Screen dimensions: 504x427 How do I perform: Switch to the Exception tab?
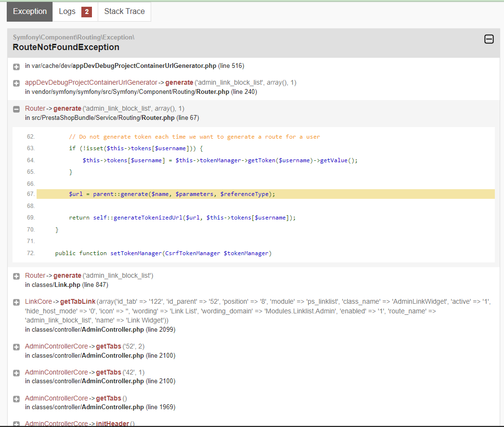pos(30,12)
